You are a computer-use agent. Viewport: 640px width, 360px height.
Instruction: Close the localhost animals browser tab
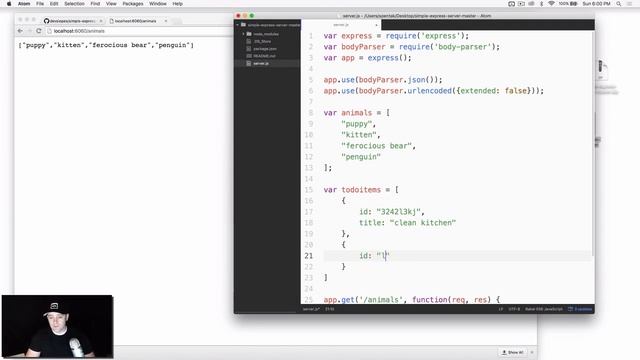[x=166, y=21]
